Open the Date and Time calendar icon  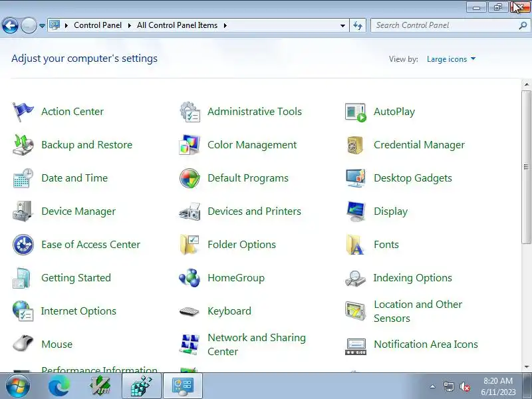tap(23, 178)
